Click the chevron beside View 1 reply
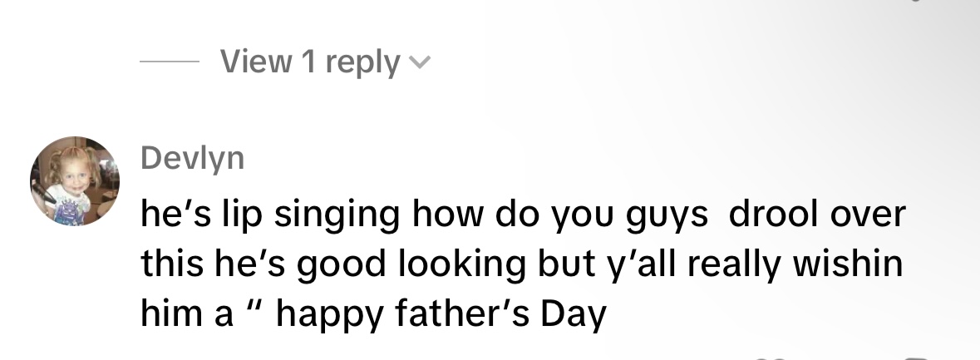980x360 pixels. [x=421, y=63]
